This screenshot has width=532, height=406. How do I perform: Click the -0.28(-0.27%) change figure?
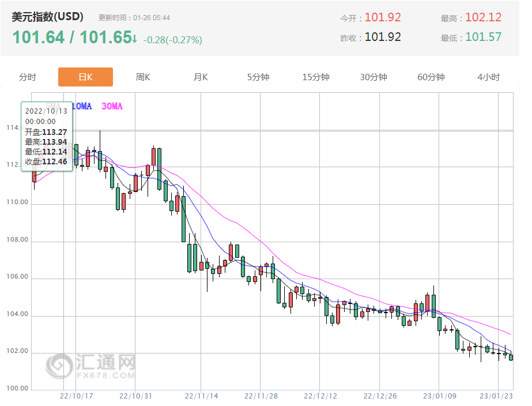[x=172, y=40]
